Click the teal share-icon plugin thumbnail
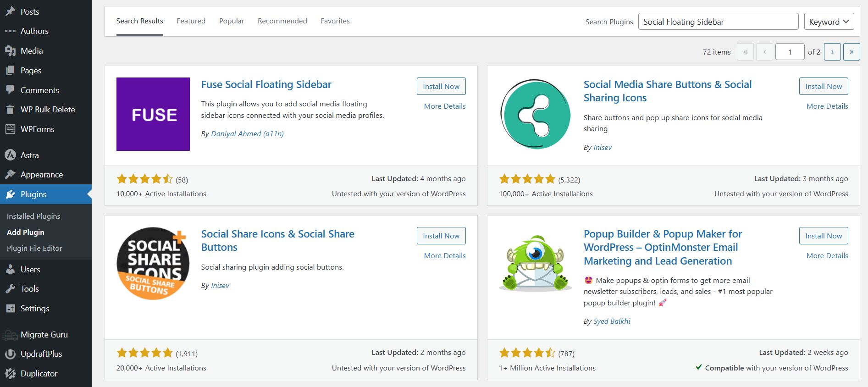Image resolution: width=868 pixels, height=387 pixels. (536, 114)
